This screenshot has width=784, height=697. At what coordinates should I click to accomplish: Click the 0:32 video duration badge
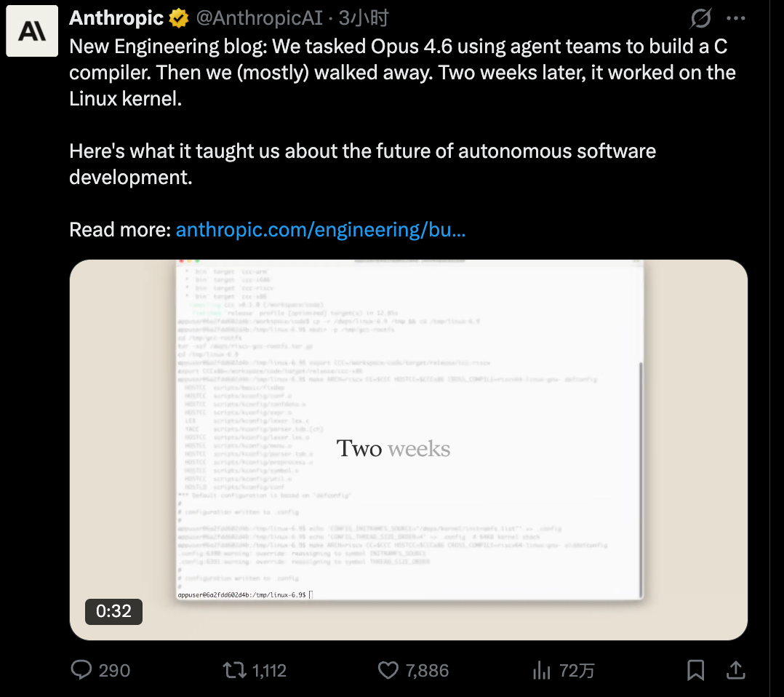pos(113,612)
